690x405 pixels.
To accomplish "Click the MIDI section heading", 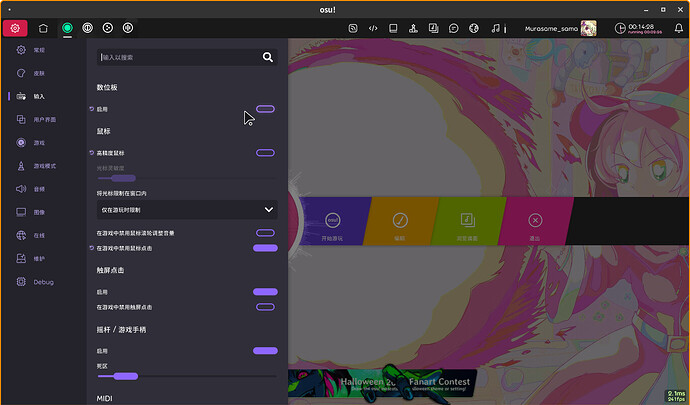I will click(104, 398).
